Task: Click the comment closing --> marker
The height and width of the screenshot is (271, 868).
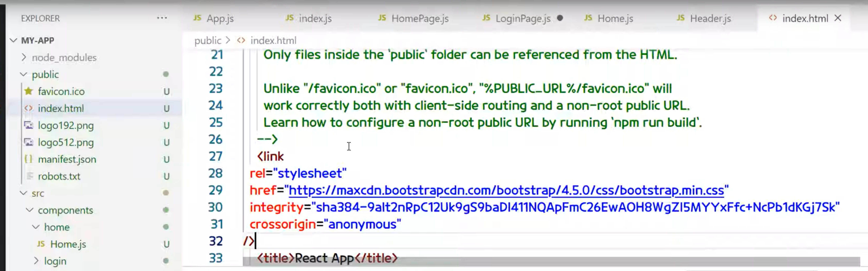Action: tap(267, 139)
